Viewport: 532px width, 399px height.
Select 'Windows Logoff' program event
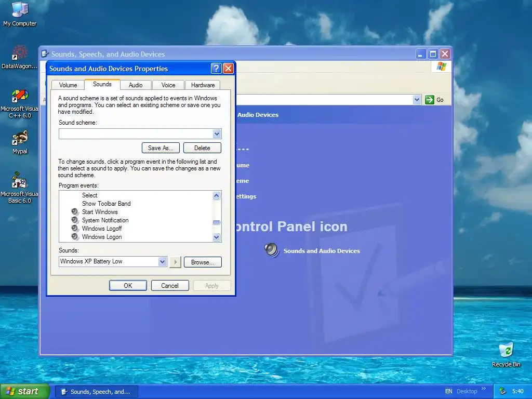[102, 229]
